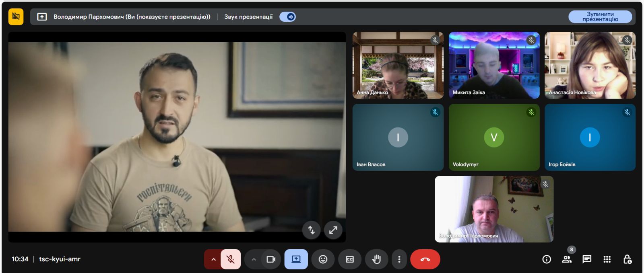Open more options three-dot menu
The image size is (644, 273).
(399, 259)
